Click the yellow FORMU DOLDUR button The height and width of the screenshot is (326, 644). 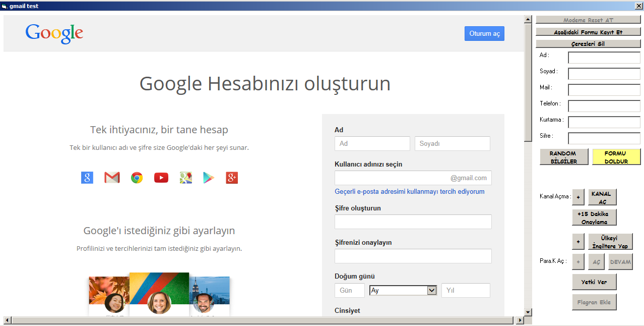point(616,157)
